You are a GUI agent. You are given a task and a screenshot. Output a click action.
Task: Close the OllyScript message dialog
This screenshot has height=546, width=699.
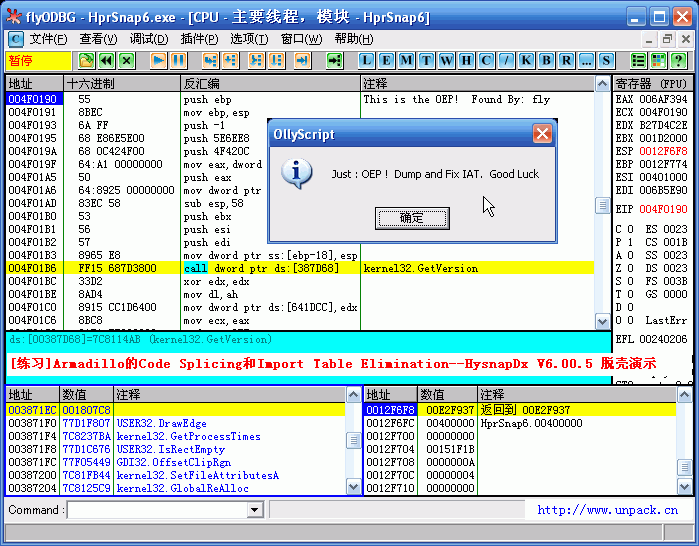pyautogui.click(x=541, y=133)
